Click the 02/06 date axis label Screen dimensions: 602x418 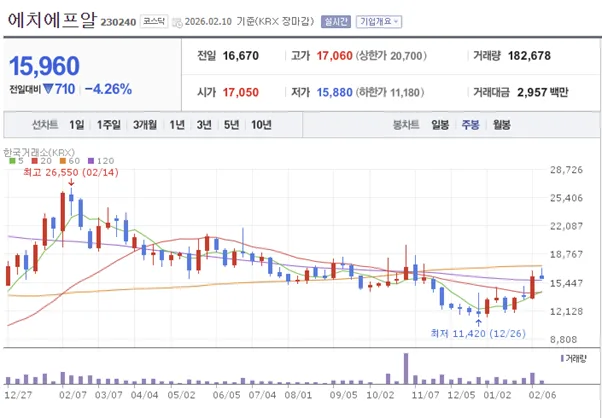[542, 395]
